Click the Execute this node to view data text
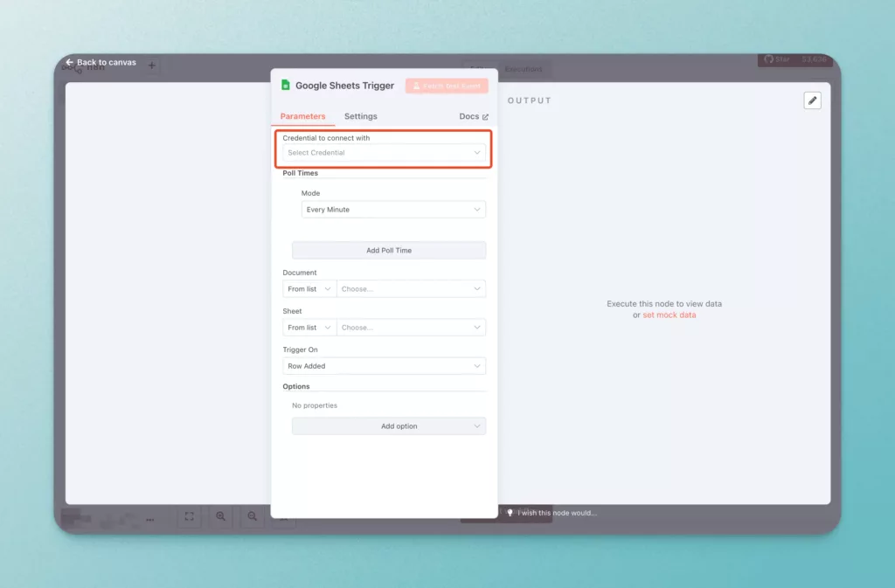This screenshot has height=588, width=895. [x=664, y=304]
